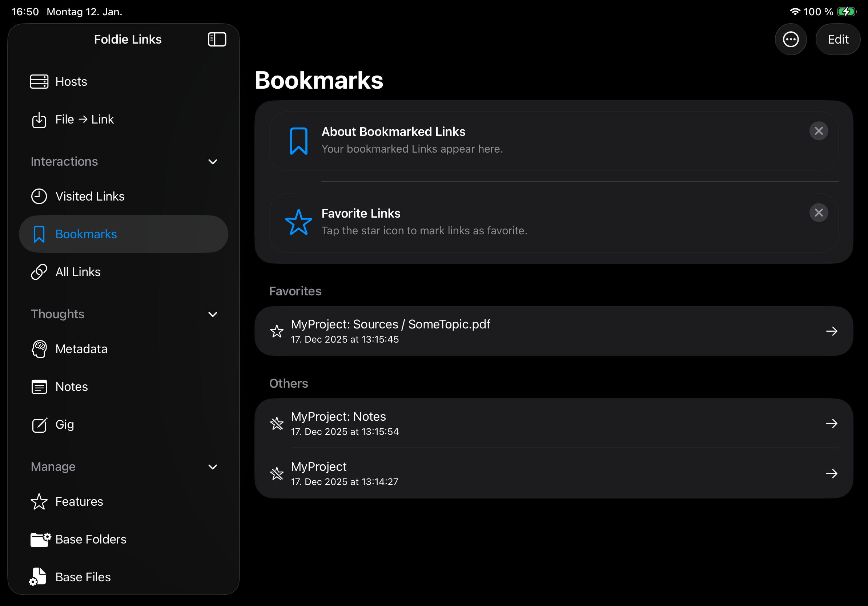
Task: Mark MyProject: Notes as favorite
Action: 277,424
